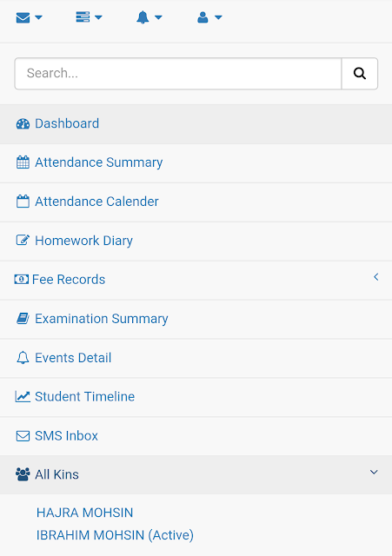
Task: Click the Homework Diary edit icon
Action: (x=23, y=241)
